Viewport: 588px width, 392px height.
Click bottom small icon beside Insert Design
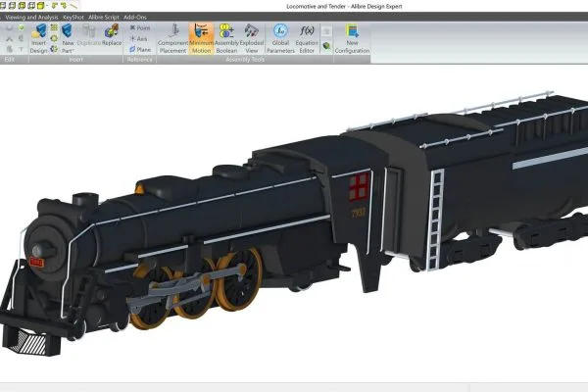54,49
